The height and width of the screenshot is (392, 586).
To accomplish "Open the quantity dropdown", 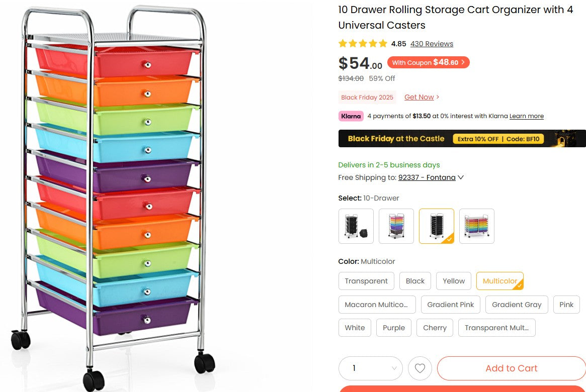I will click(370, 368).
